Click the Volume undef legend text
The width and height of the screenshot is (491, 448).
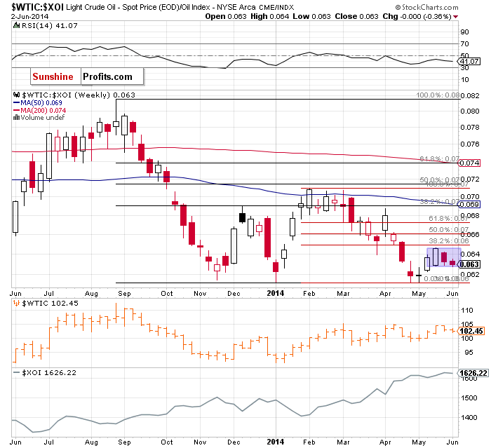(x=43, y=118)
